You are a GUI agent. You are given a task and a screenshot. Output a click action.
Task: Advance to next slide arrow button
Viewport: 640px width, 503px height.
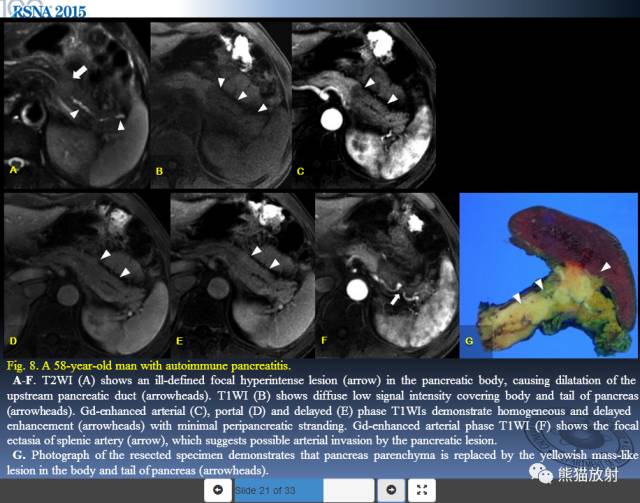(x=391, y=490)
